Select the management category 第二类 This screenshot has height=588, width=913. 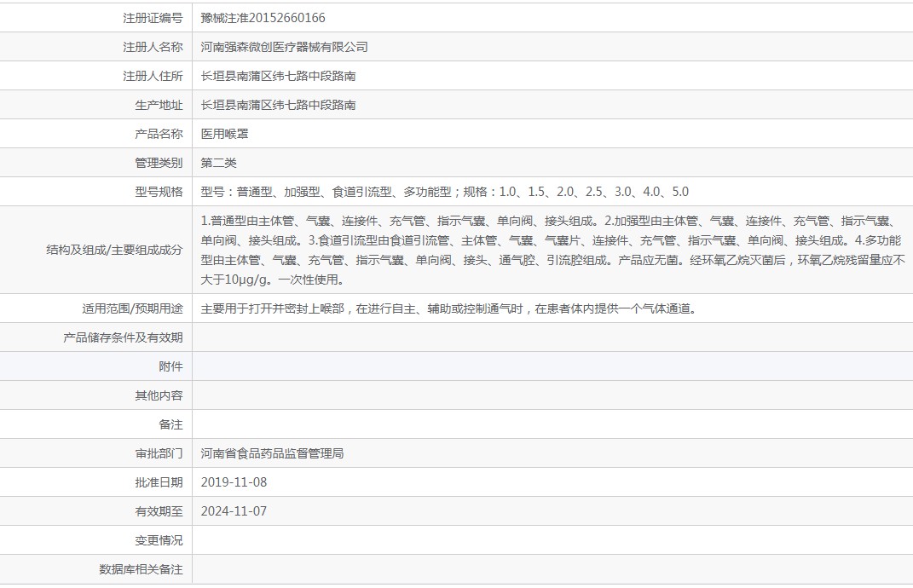[218, 163]
